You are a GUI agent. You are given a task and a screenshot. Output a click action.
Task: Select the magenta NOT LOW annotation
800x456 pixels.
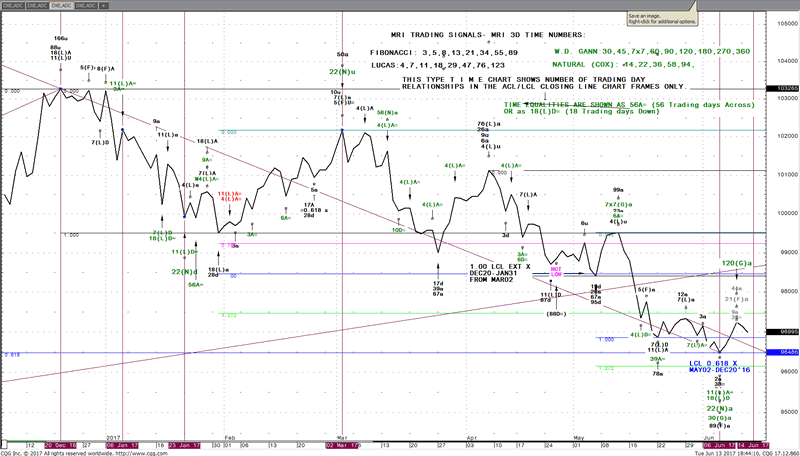point(555,270)
